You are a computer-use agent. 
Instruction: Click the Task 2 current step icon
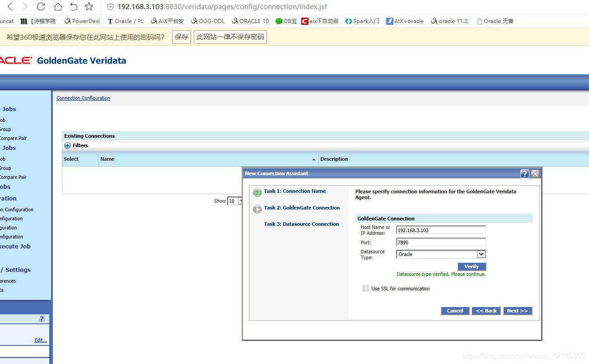(x=257, y=209)
